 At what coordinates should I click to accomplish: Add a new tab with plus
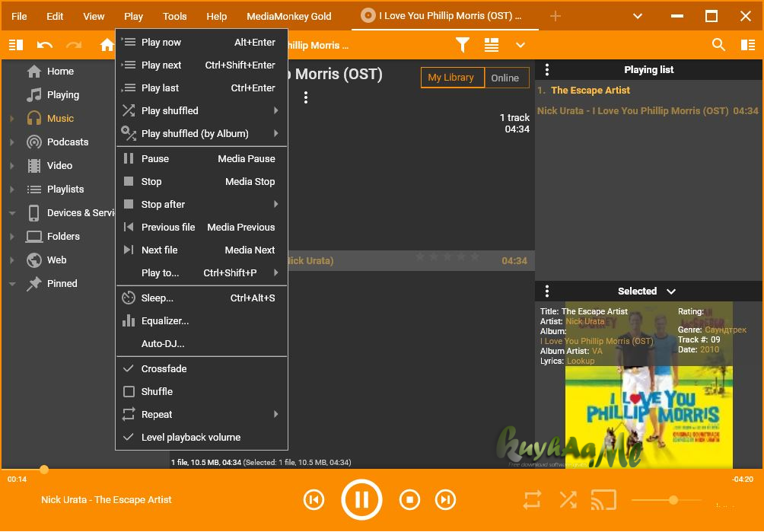(x=555, y=16)
